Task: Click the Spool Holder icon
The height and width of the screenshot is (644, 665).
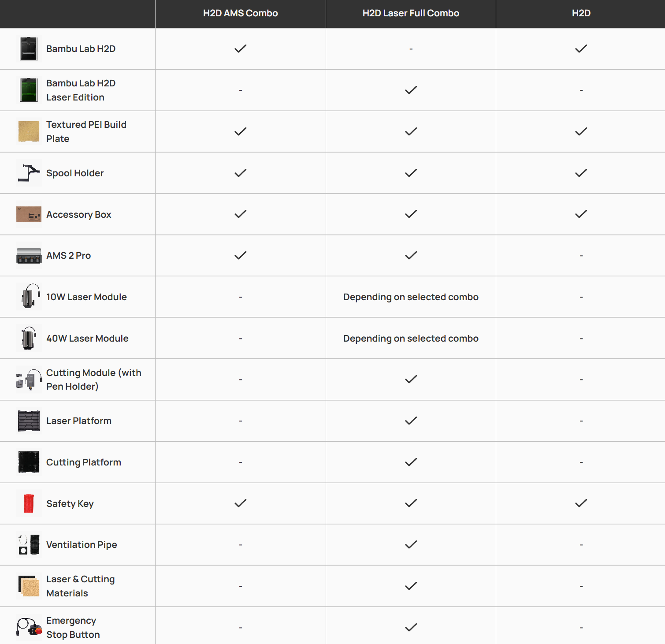Action: [29, 173]
